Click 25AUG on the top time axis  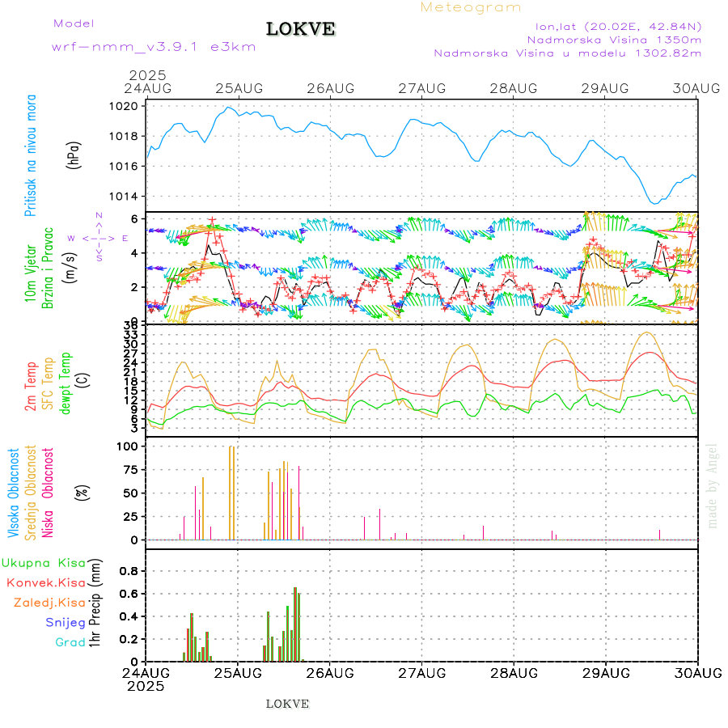(238, 87)
